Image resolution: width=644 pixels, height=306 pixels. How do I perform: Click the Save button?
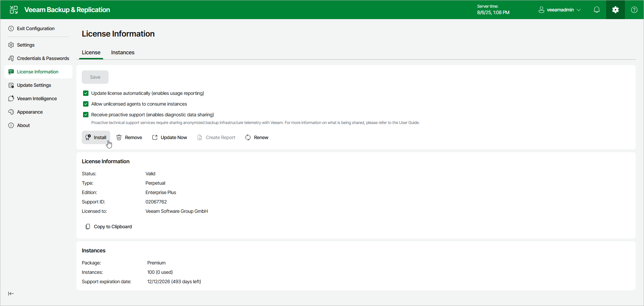click(95, 77)
